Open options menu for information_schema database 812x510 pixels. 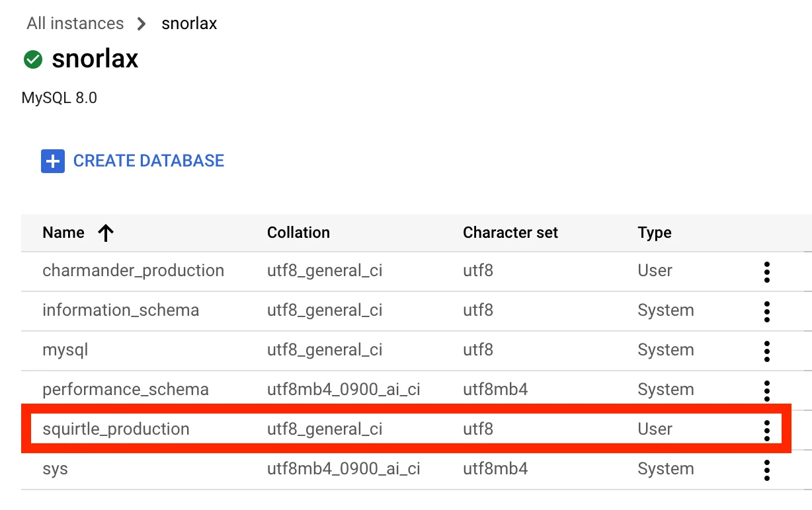coord(766,311)
